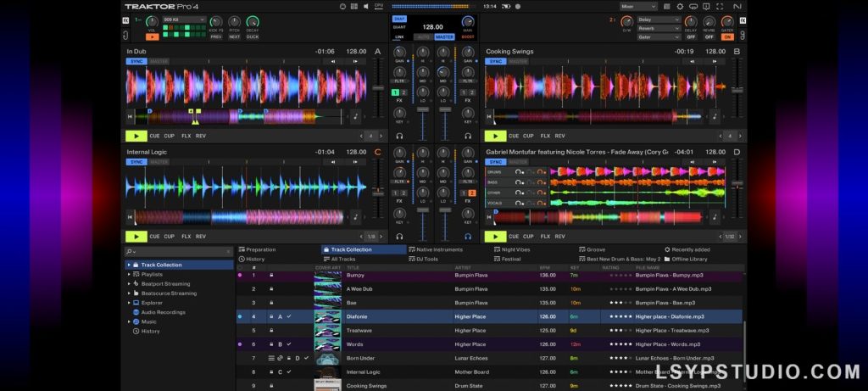
Task: Click Deck C key lock note icon
Action: [x=355, y=217]
